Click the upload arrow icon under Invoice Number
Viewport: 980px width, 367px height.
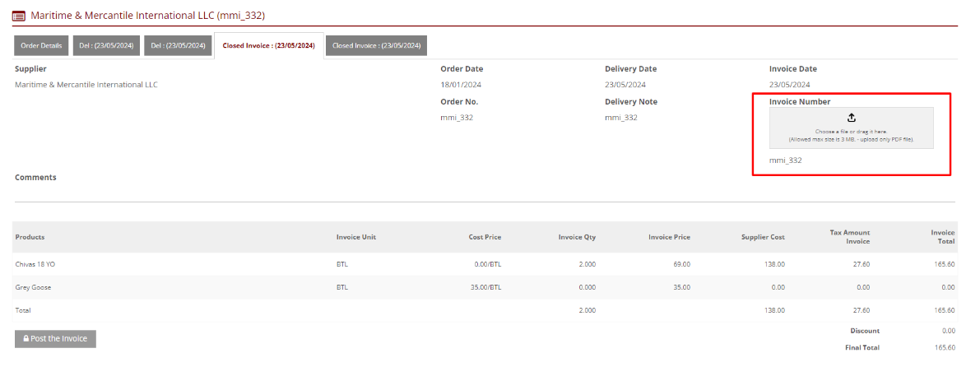(x=851, y=118)
